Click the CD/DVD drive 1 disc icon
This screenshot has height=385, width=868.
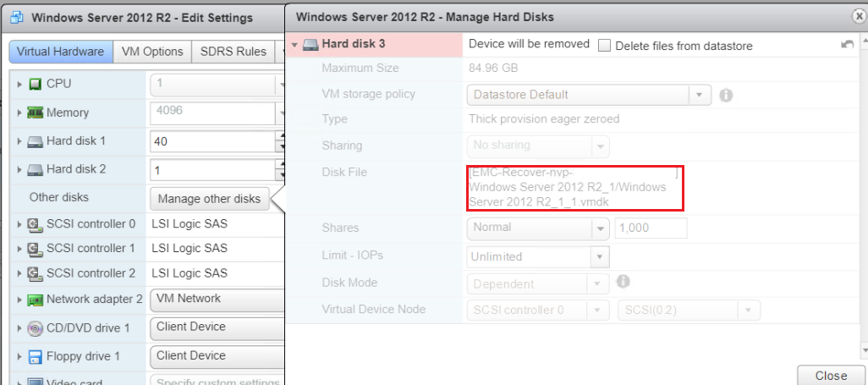pyautogui.click(x=36, y=328)
